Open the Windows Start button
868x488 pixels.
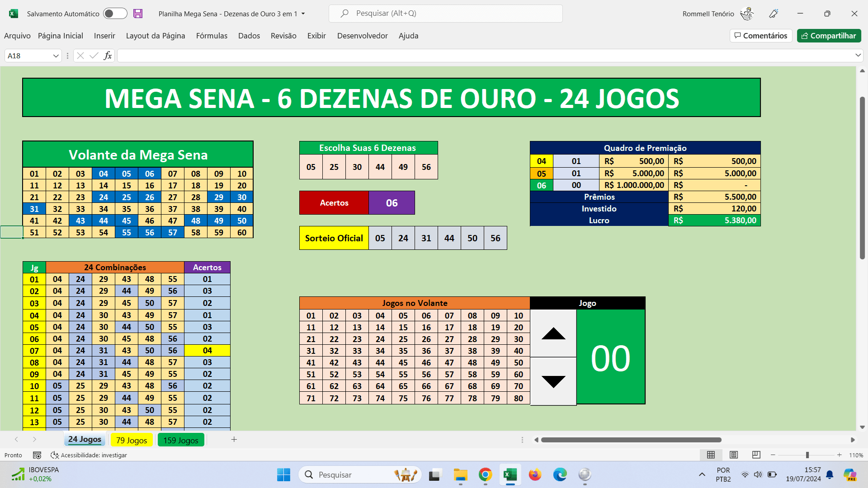click(283, 475)
